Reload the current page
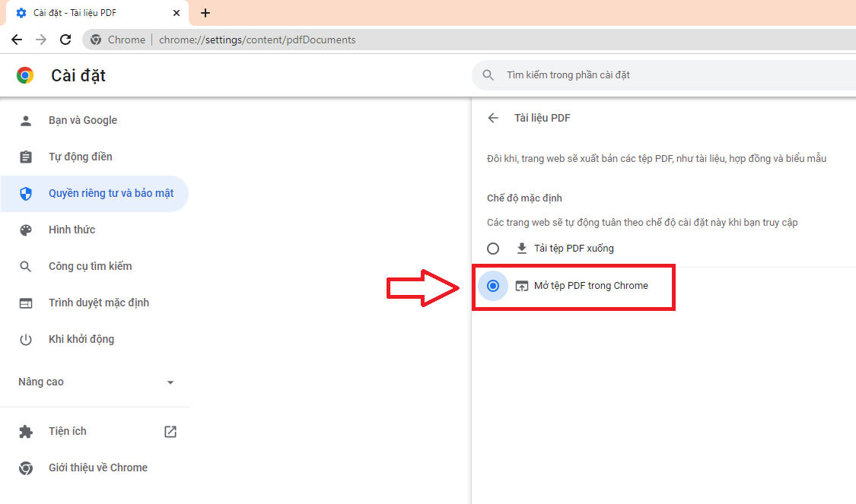Viewport: 856px width, 504px height. pos(65,40)
